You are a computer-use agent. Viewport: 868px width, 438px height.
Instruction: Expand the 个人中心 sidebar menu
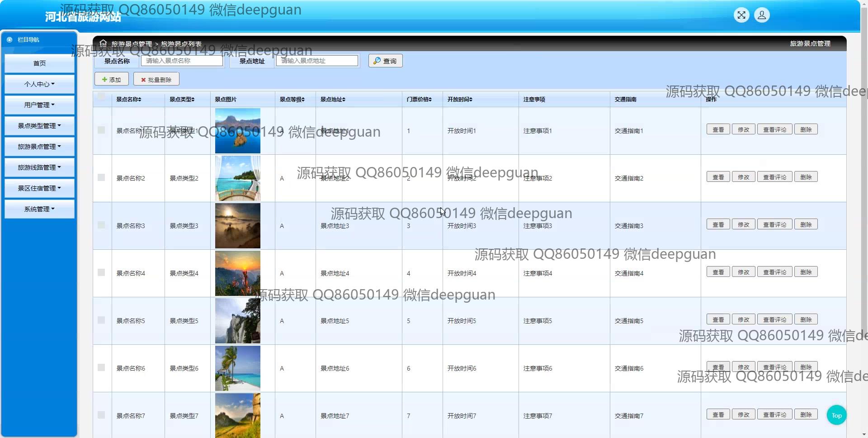pyautogui.click(x=39, y=84)
